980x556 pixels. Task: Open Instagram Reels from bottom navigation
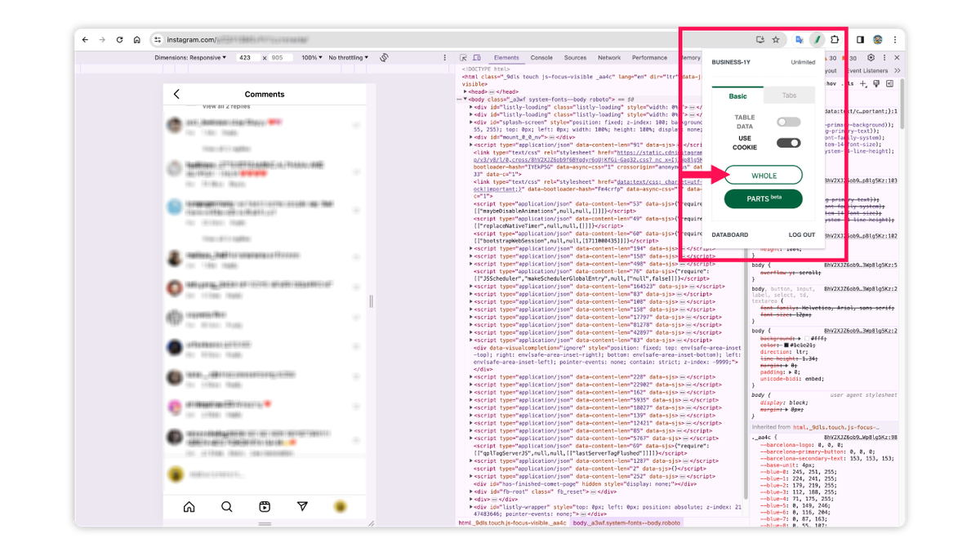click(x=265, y=507)
